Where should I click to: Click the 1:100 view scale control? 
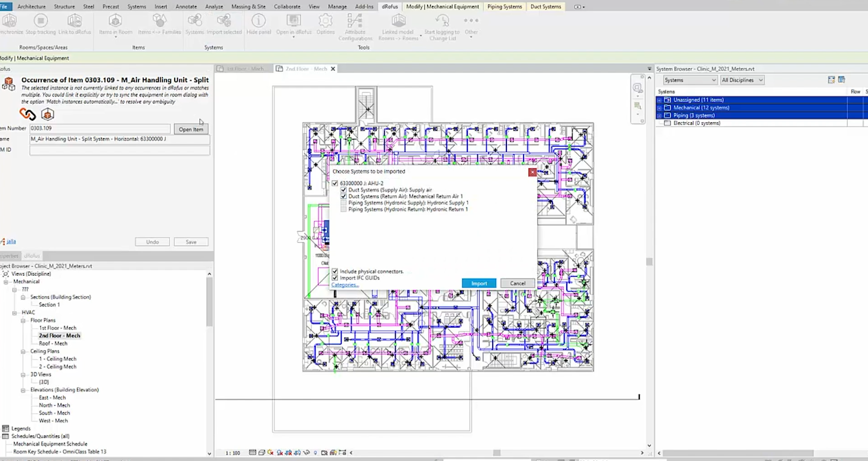[233, 453]
